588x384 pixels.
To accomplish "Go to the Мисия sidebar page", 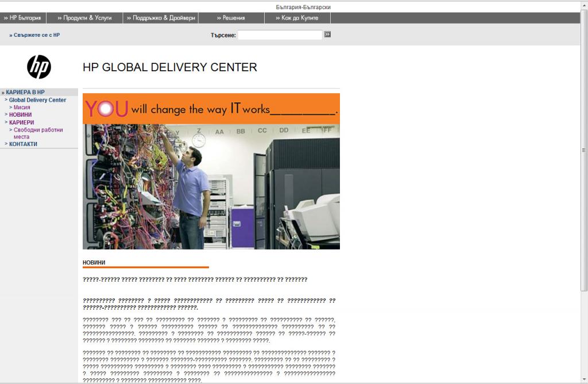I will click(x=22, y=107).
